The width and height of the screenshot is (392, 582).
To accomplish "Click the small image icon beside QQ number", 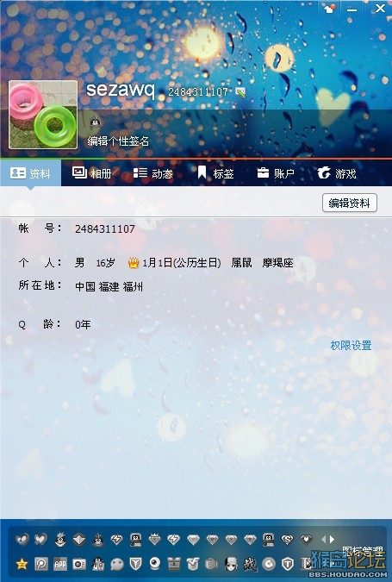I will click(240, 92).
